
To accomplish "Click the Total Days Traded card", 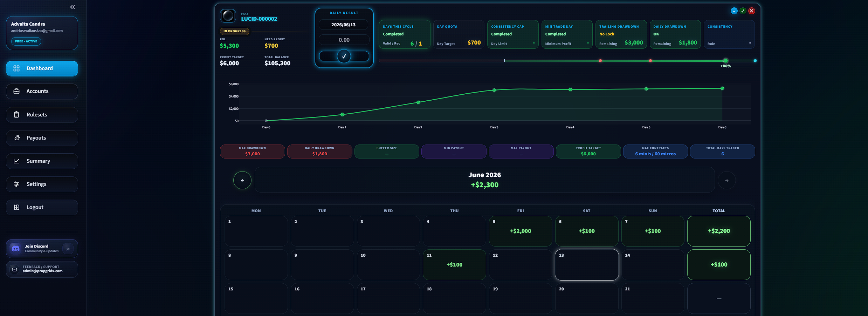I will [x=723, y=152].
